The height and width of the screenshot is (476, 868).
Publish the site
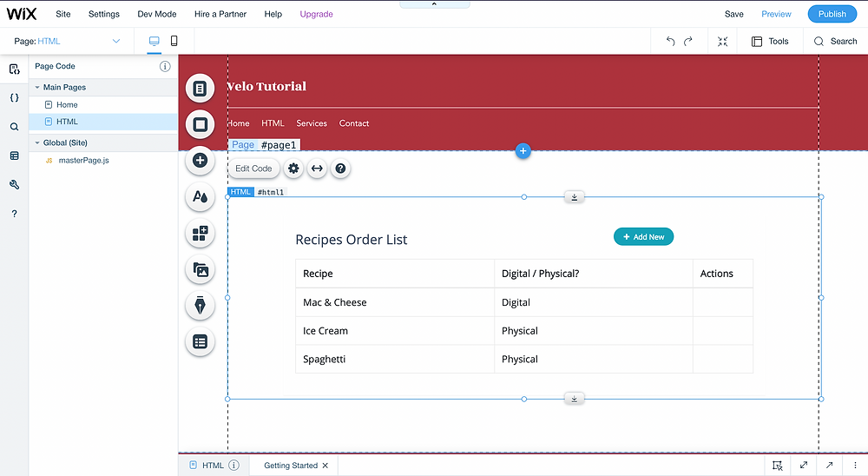point(832,14)
